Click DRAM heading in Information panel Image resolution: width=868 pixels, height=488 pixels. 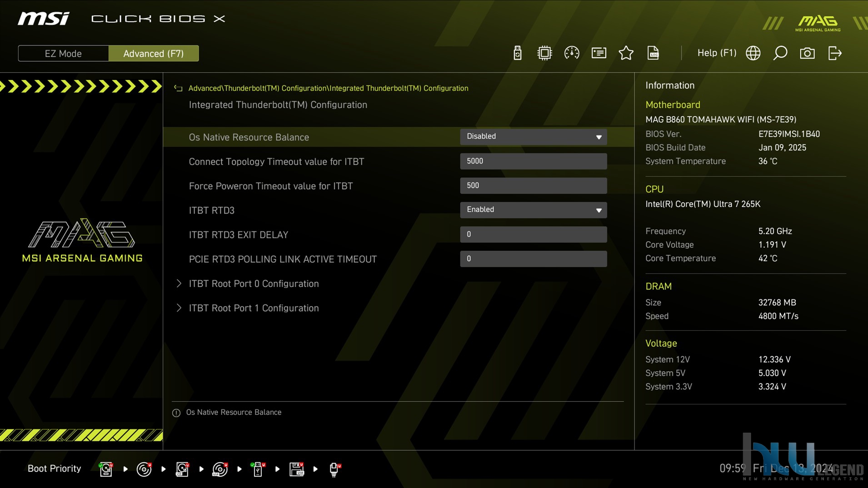tap(658, 287)
